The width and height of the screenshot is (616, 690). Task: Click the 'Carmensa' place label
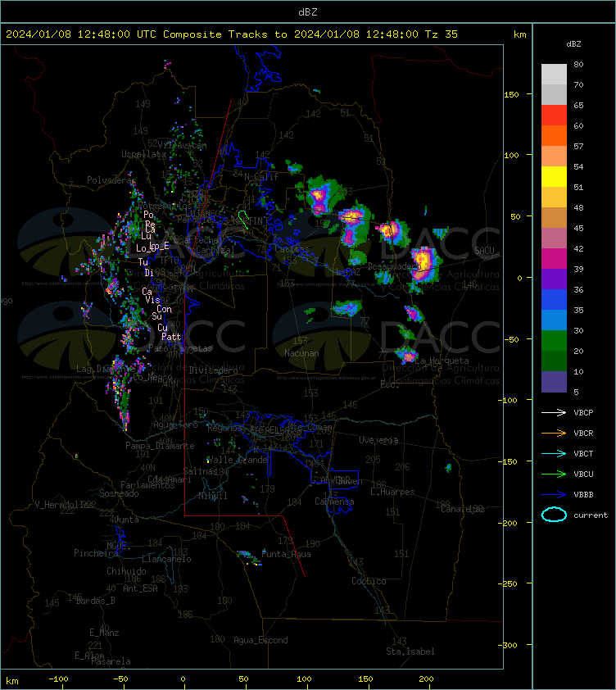tap(334, 502)
